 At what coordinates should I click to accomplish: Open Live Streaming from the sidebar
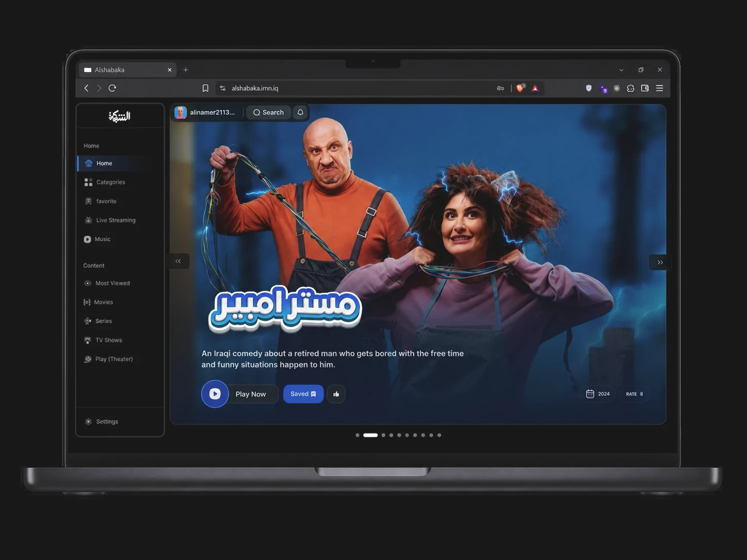(x=110, y=220)
